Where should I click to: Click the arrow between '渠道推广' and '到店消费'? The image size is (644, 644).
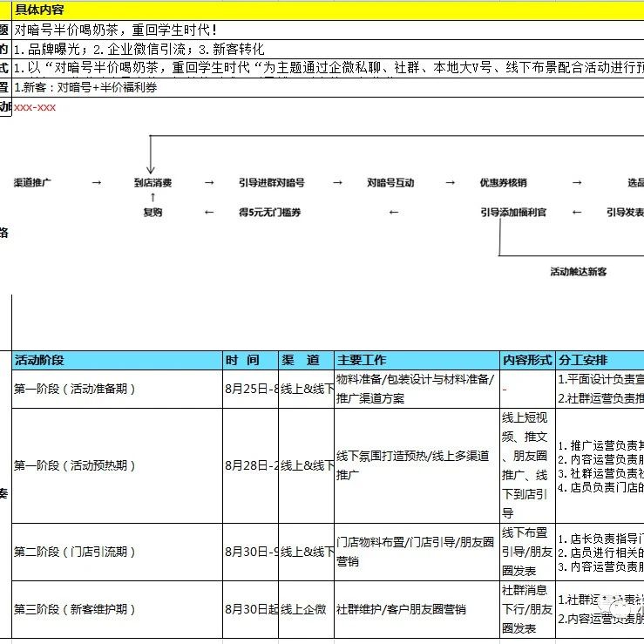97,183
